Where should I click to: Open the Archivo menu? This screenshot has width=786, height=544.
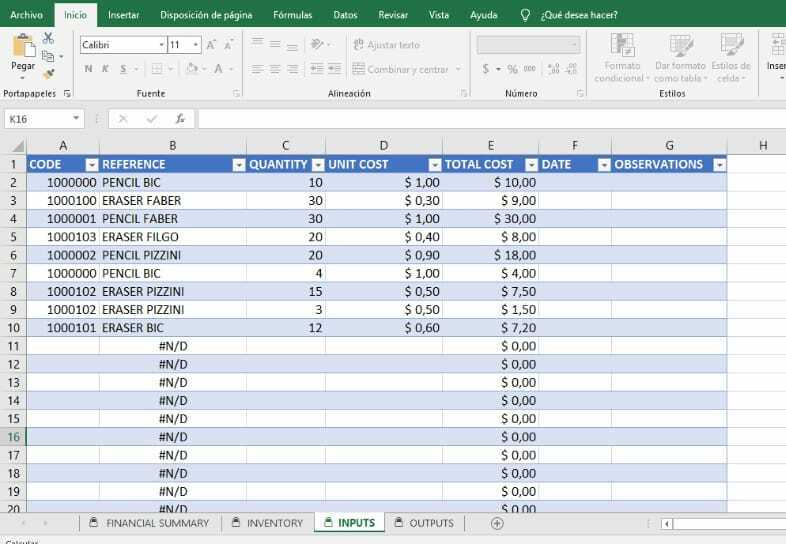point(27,15)
